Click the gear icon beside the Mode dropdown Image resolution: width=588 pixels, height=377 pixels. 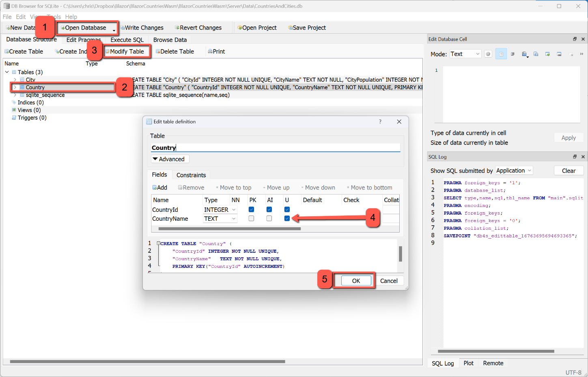(x=488, y=54)
